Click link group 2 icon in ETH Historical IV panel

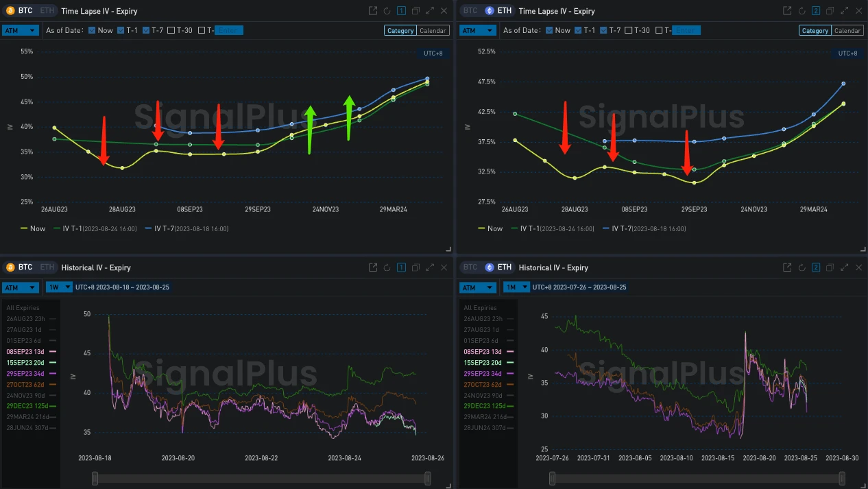pos(816,267)
